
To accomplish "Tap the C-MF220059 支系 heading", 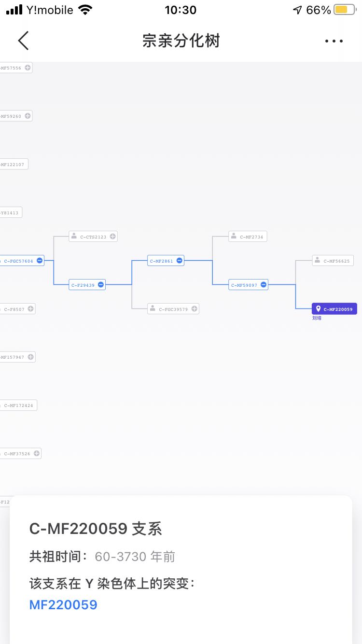I will tap(96, 529).
